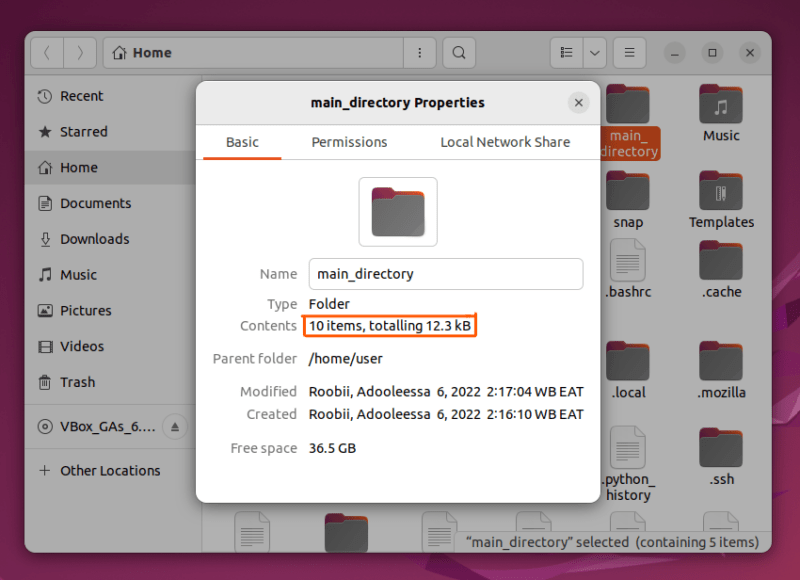This screenshot has height=580, width=800.
Task: Click the back navigation arrow
Action: click(48, 52)
